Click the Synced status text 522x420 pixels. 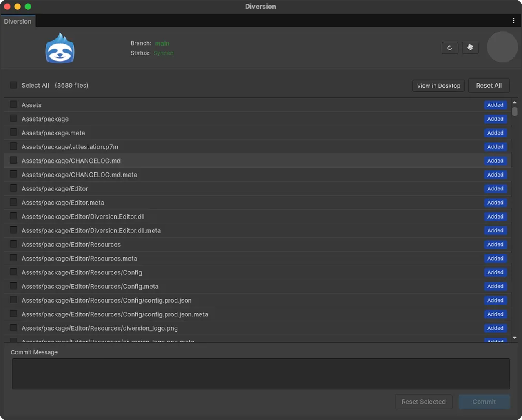click(x=164, y=53)
